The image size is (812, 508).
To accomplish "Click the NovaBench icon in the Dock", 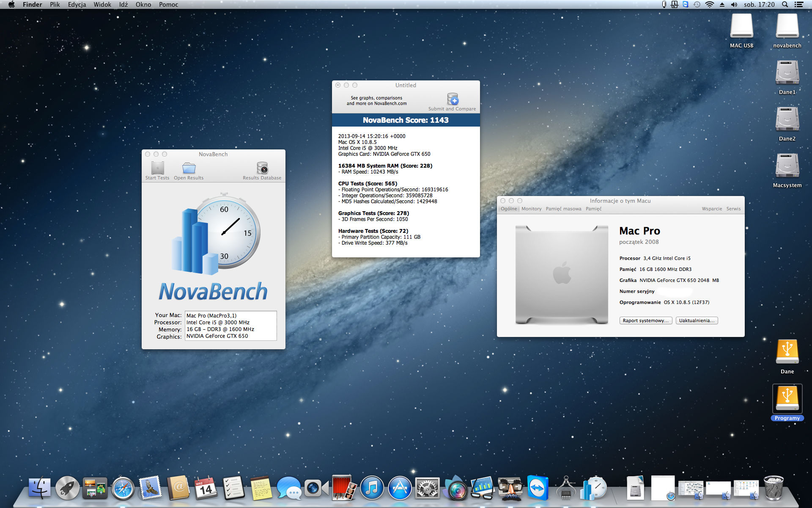I will 593,488.
